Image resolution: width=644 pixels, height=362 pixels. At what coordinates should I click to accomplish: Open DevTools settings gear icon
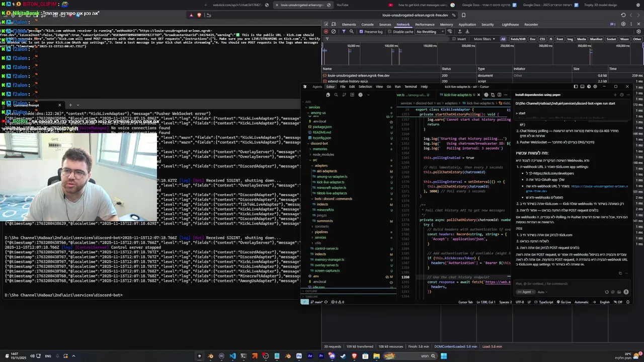click(x=623, y=24)
